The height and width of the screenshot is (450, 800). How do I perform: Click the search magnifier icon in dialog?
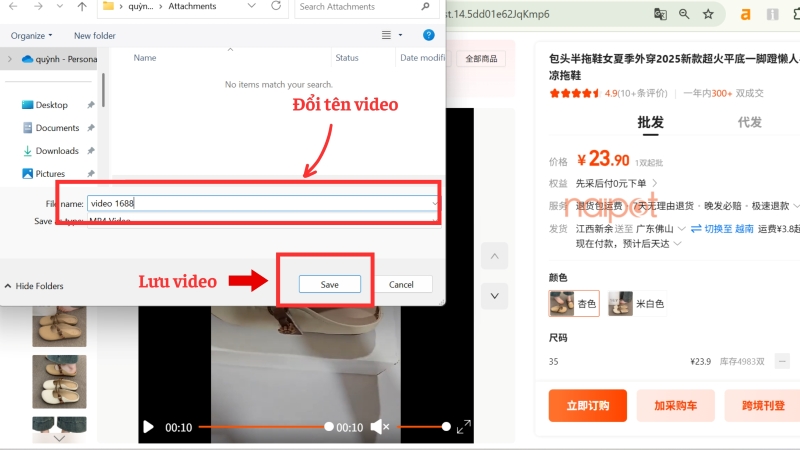pyautogui.click(x=426, y=6)
